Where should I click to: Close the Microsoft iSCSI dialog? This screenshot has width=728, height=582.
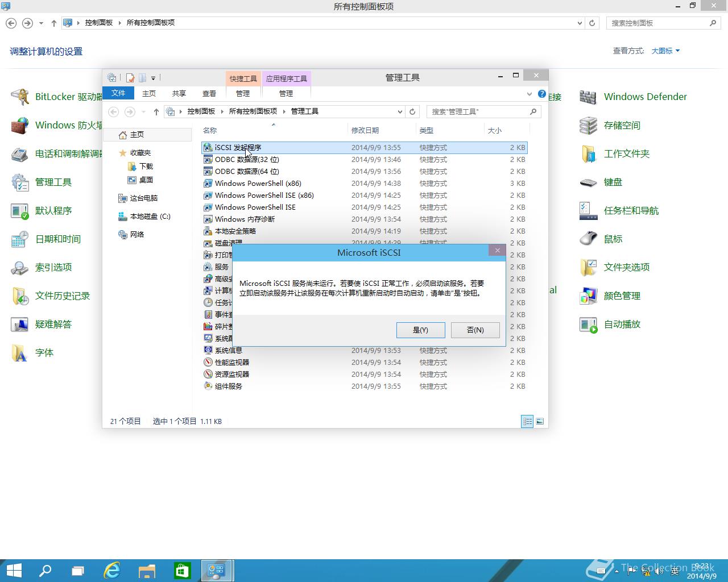497,250
